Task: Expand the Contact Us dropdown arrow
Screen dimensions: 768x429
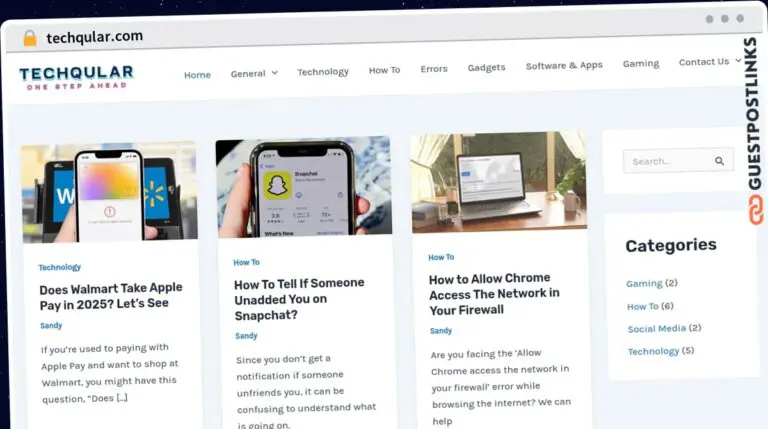Action: [x=738, y=61]
